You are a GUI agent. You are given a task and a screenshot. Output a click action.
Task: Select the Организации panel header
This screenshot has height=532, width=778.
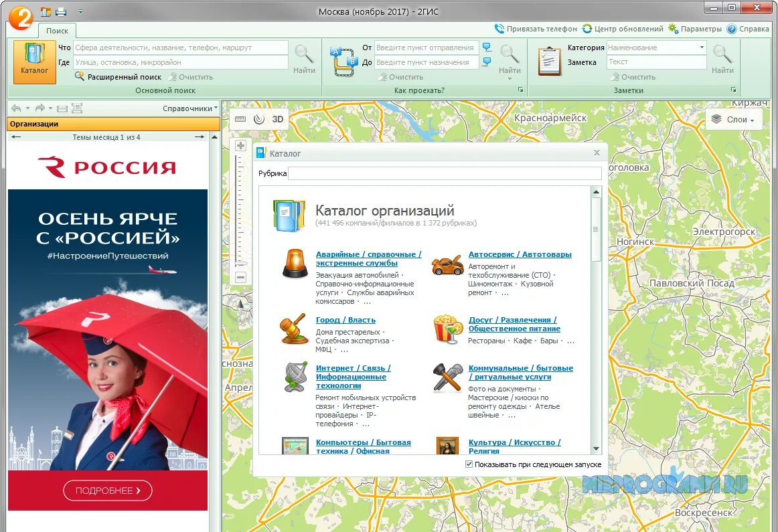click(x=114, y=124)
